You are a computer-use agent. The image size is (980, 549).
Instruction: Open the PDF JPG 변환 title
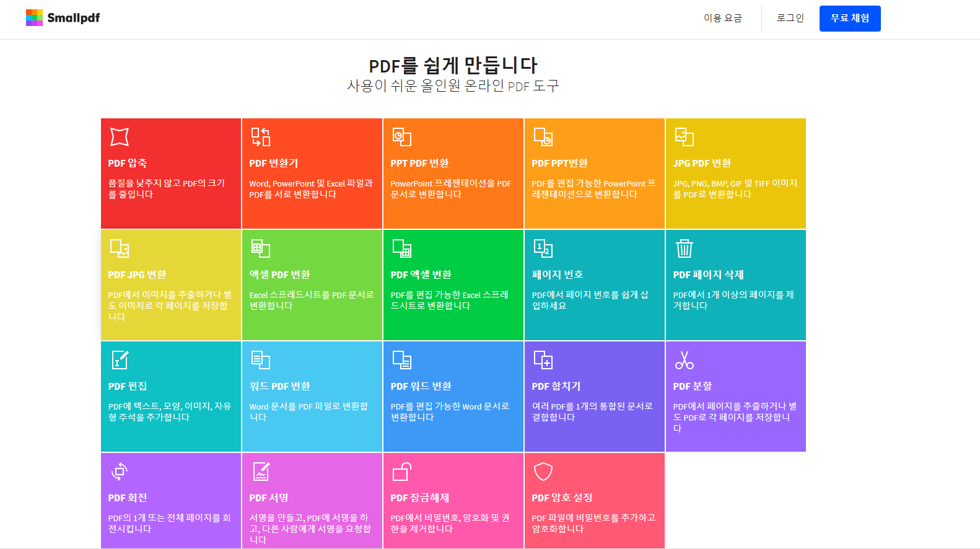pyautogui.click(x=137, y=274)
